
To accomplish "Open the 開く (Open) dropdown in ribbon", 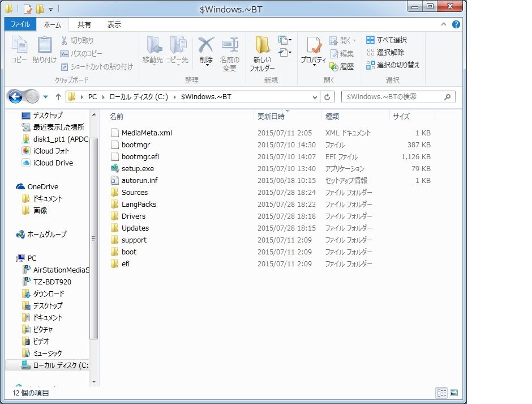I will [342, 40].
